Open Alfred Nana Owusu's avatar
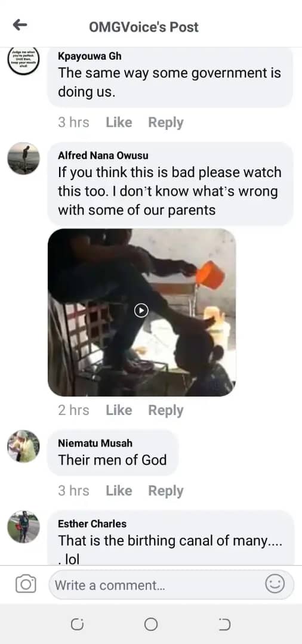 [23, 159]
